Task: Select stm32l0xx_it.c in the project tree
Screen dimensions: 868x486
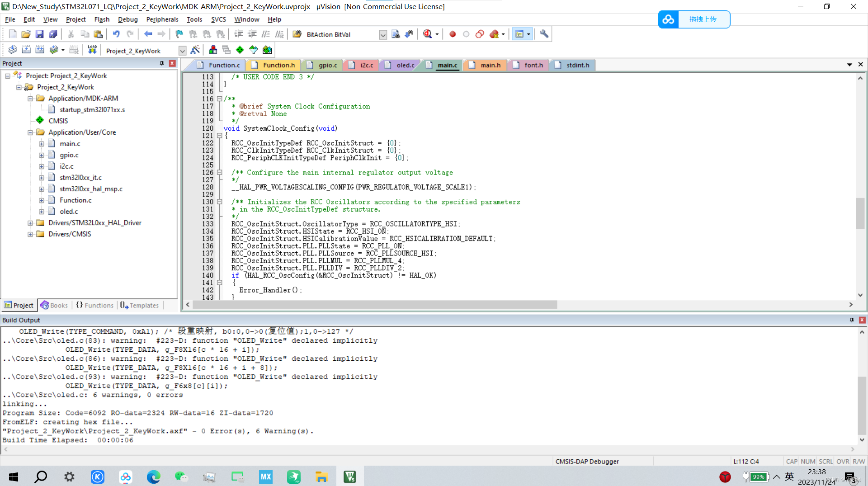Action: [80, 178]
